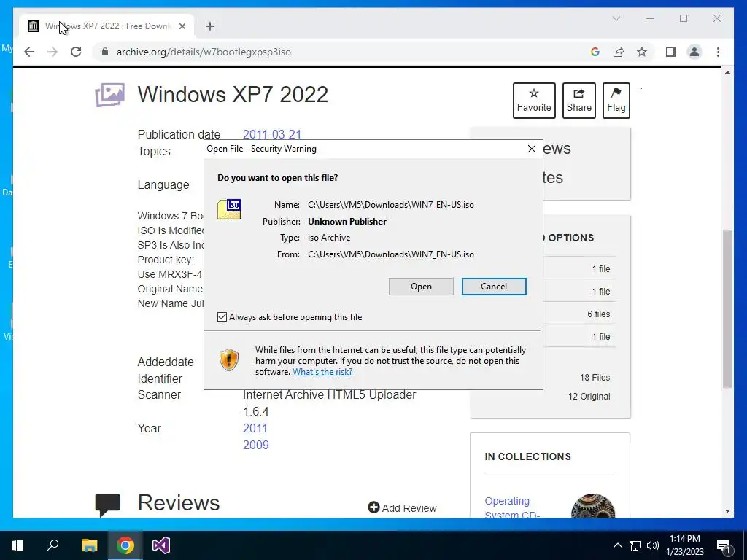This screenshot has width=747, height=560.
Task: Open the 2009 year link
Action: click(x=256, y=445)
